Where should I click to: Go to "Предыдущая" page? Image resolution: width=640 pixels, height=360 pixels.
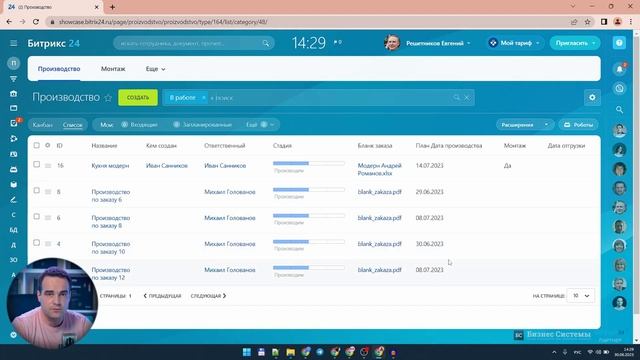pos(162,296)
